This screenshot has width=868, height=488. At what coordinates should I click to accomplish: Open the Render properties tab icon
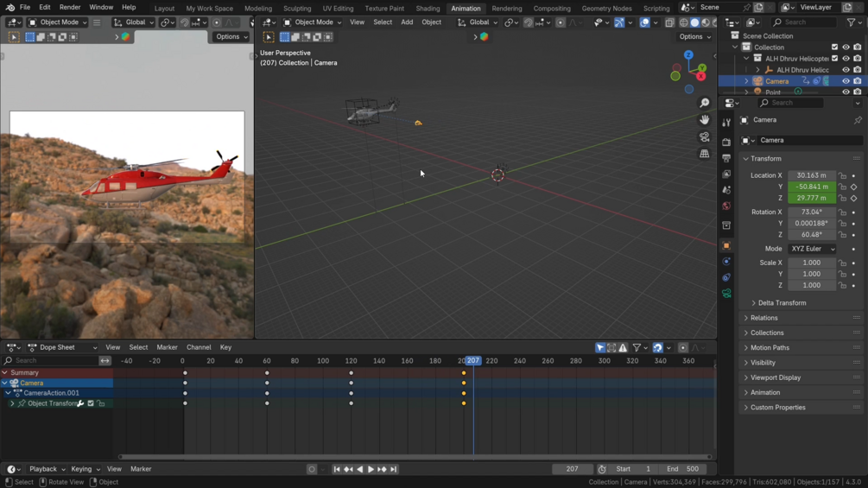726,142
